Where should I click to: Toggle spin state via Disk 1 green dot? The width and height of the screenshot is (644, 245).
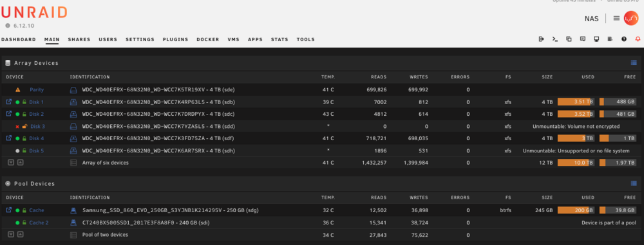17,102
